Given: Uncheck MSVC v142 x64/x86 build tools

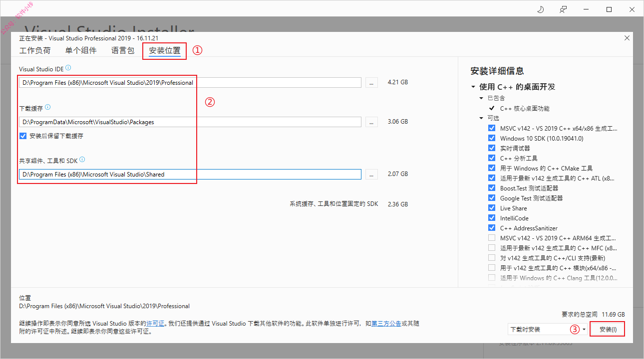Looking at the screenshot, I should [x=492, y=128].
